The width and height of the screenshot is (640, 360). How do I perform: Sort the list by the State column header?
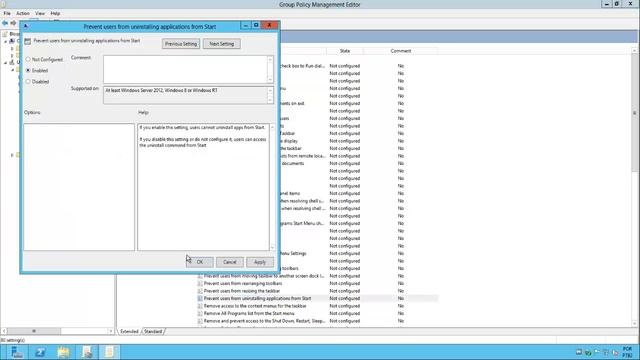point(344,51)
